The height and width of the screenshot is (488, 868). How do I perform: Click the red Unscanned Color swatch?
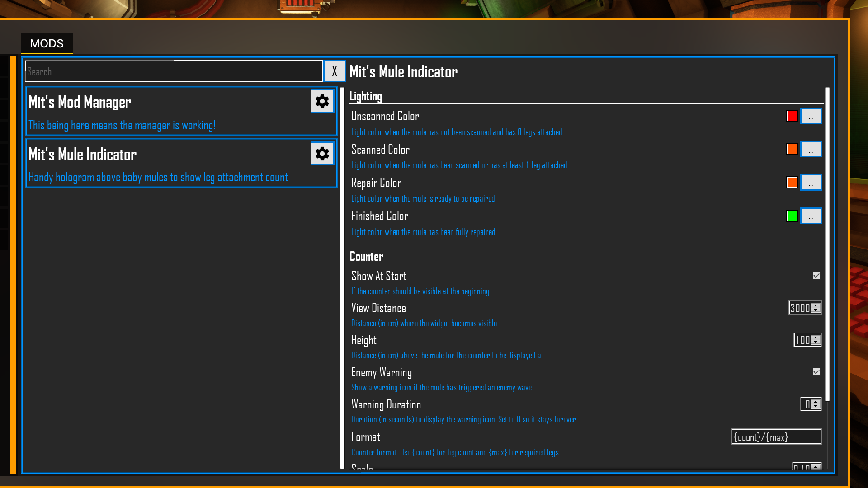point(792,116)
